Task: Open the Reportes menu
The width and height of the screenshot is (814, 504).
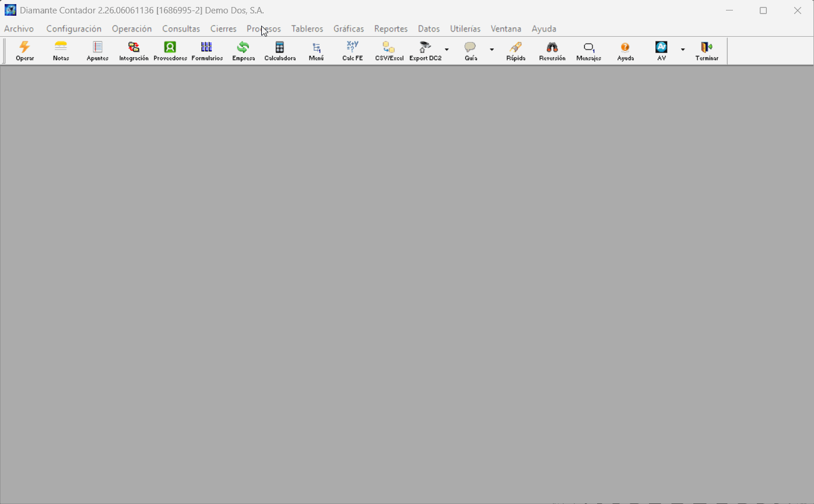Action: pyautogui.click(x=391, y=29)
